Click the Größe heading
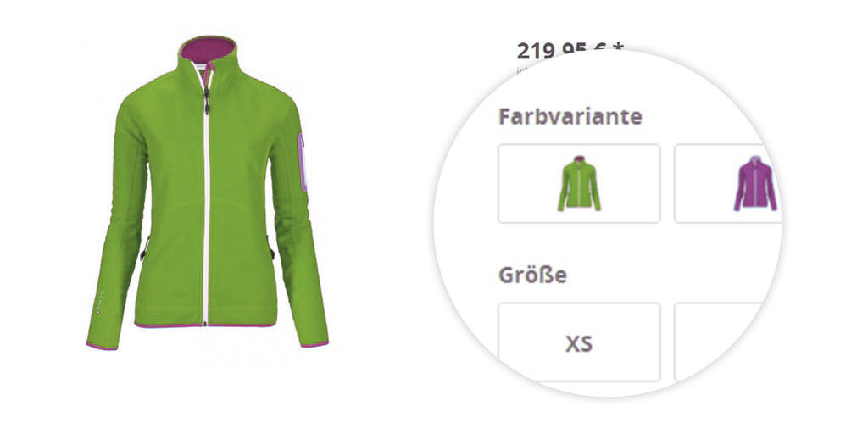This screenshot has height=434, width=868. 532,275
